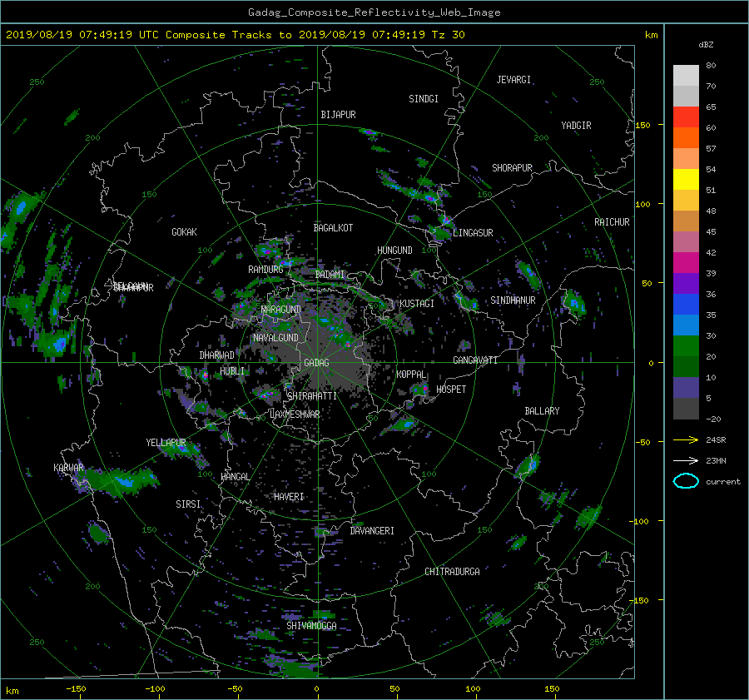Click the dBZ scale heading
Image resolution: width=749 pixels, height=700 pixels.
tap(706, 45)
